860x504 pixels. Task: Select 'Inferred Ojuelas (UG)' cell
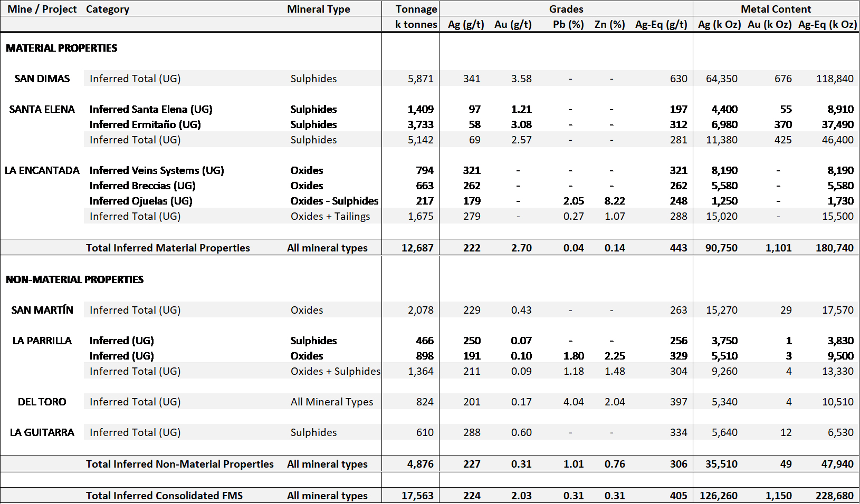pos(141,201)
